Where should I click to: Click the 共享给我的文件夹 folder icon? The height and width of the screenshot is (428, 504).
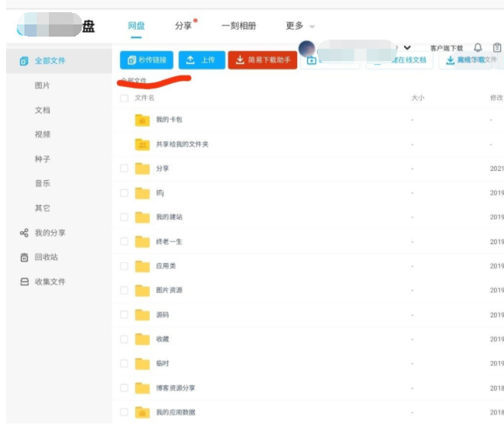[x=142, y=144]
